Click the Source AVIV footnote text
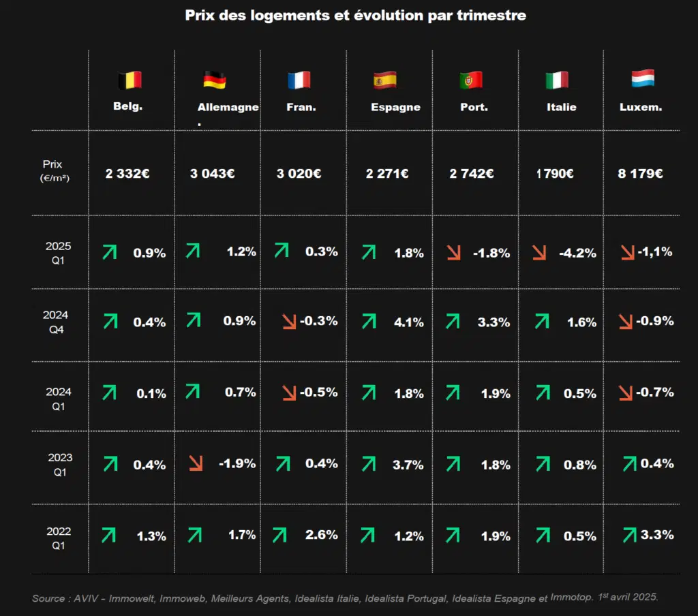This screenshot has height=616, width=698. pos(345,598)
